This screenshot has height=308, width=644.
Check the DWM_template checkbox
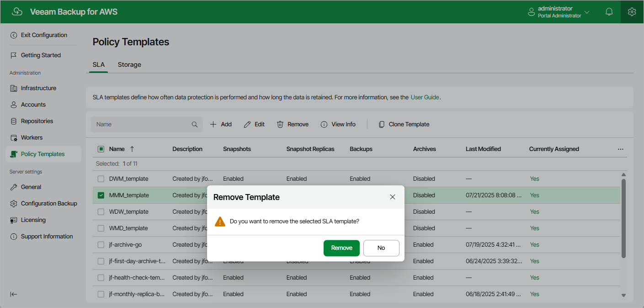pos(101,179)
